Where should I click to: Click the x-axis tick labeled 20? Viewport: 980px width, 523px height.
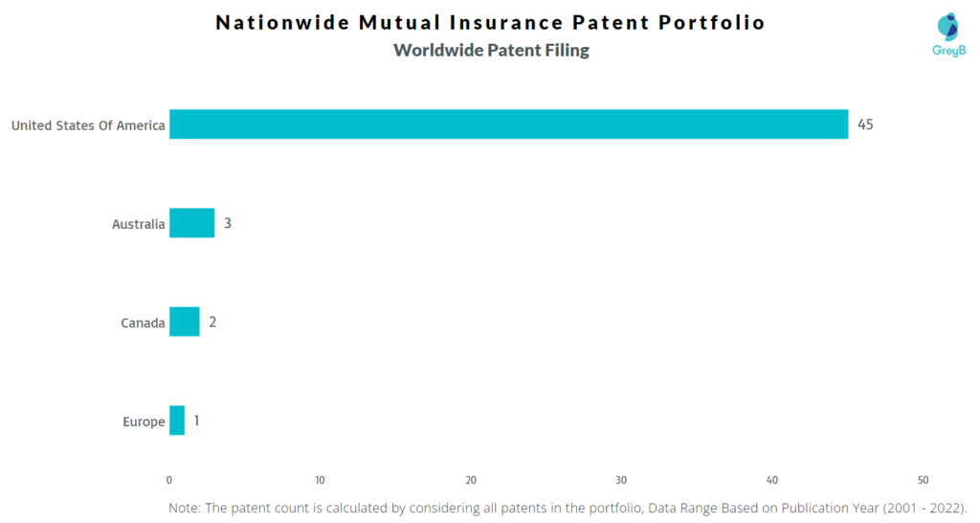[471, 481]
